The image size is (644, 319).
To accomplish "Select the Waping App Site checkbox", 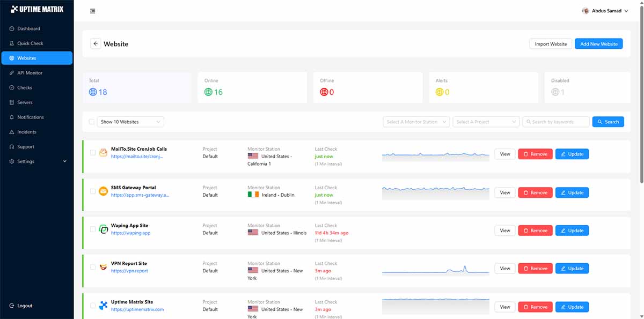I will click(93, 229).
